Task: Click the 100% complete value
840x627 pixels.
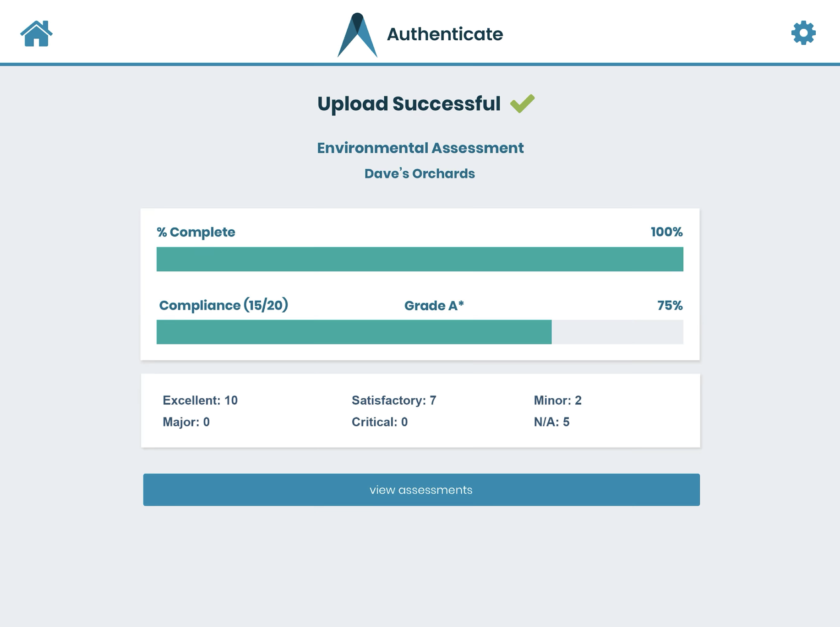Action: tap(666, 232)
